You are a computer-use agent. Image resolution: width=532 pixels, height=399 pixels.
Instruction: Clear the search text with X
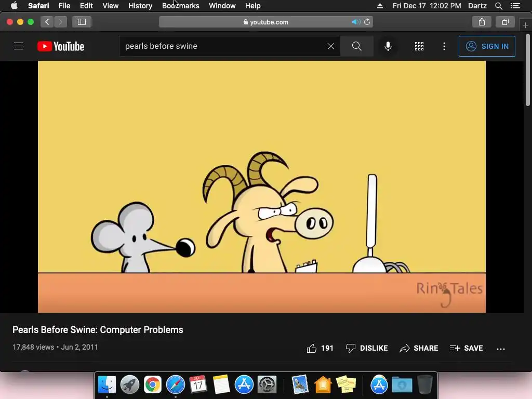point(331,46)
